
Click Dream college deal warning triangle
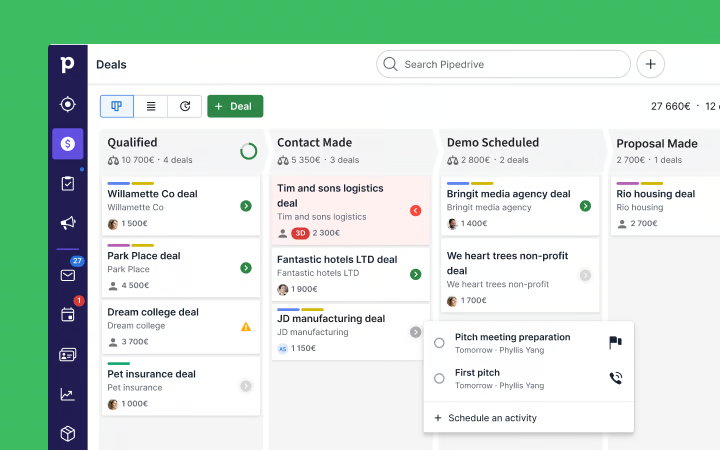pos(246,327)
